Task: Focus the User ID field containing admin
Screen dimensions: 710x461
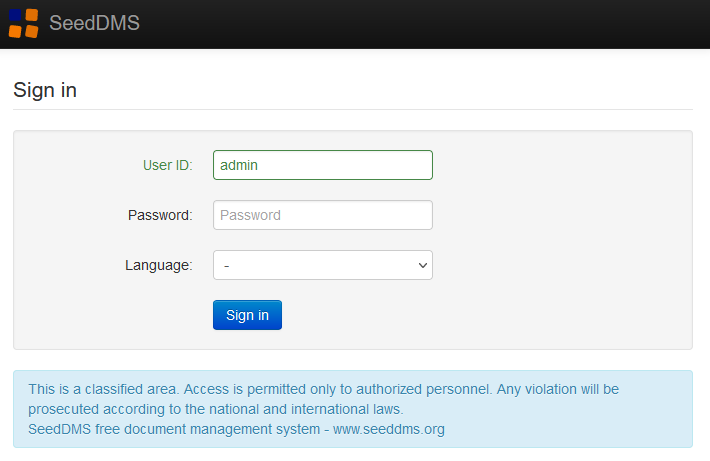Action: click(x=323, y=165)
